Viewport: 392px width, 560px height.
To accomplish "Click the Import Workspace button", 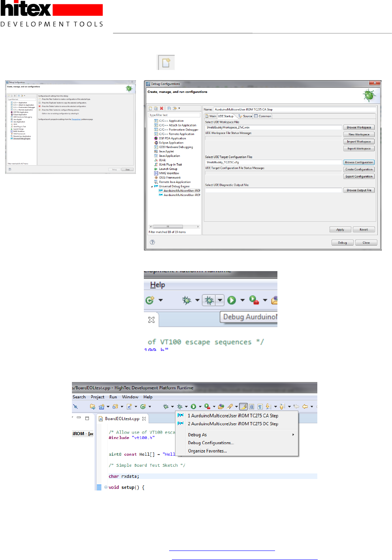I will [359, 141].
